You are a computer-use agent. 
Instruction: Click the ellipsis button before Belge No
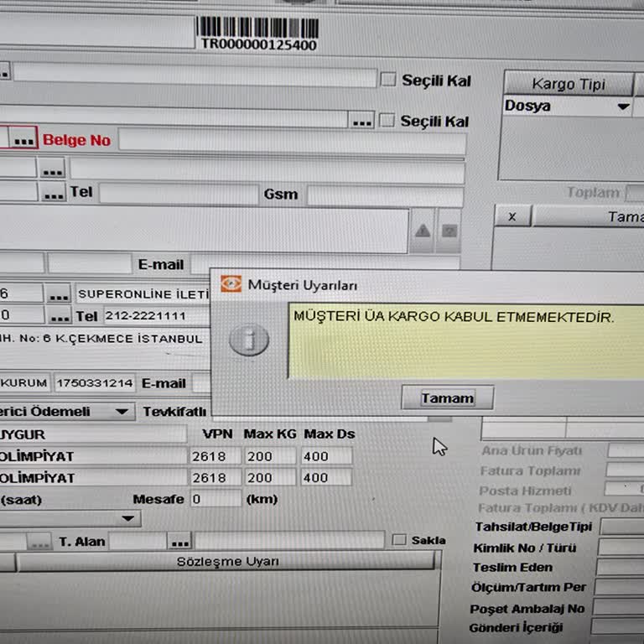coord(23,138)
